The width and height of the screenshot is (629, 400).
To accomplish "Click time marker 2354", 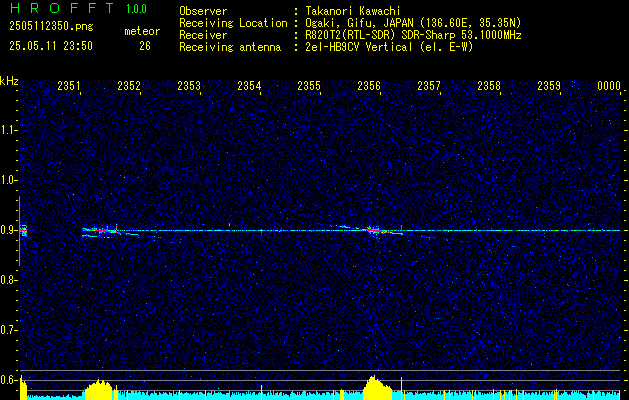I will point(249,85).
